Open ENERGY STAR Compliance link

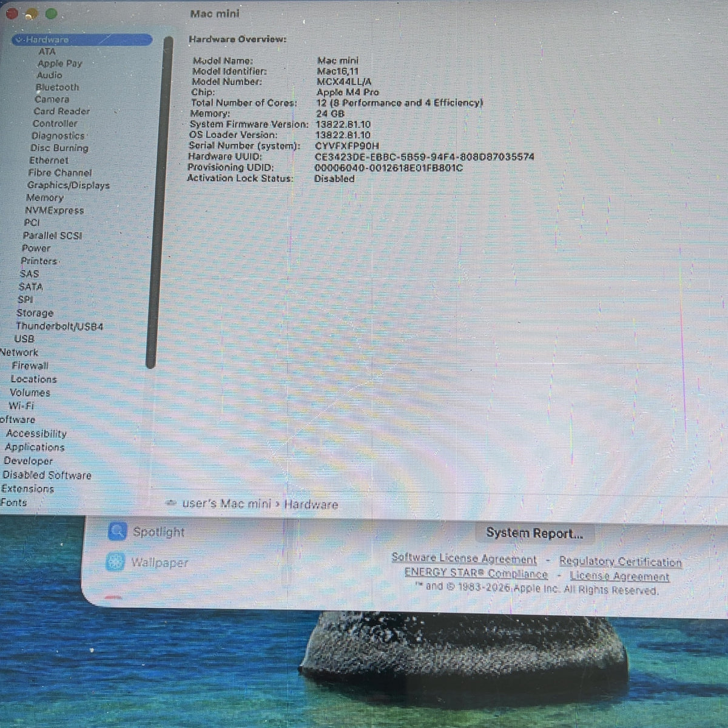click(476, 573)
